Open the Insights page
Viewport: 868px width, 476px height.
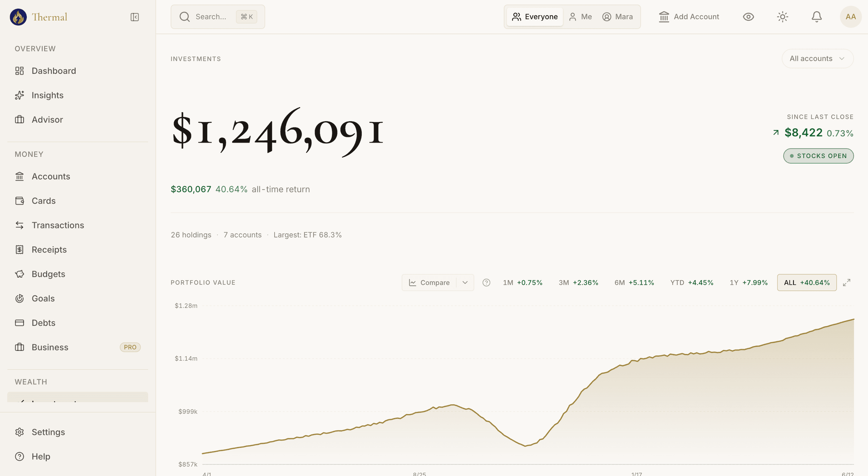click(x=78, y=95)
